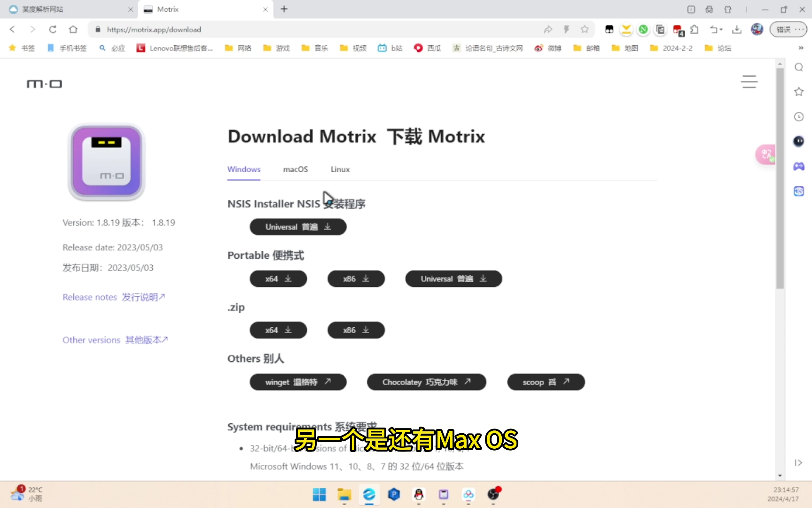This screenshot has width=812, height=508.
Task: Open the Motrix hamburger menu
Action: click(x=749, y=82)
